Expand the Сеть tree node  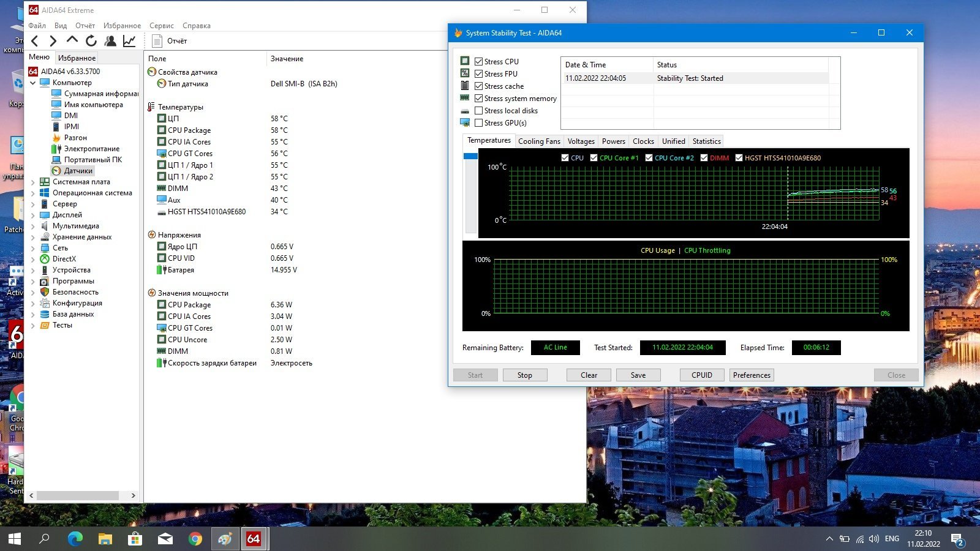[33, 248]
